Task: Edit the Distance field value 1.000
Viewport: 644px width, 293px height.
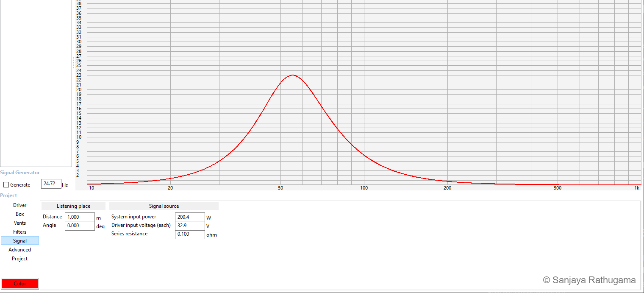Action: [80, 217]
